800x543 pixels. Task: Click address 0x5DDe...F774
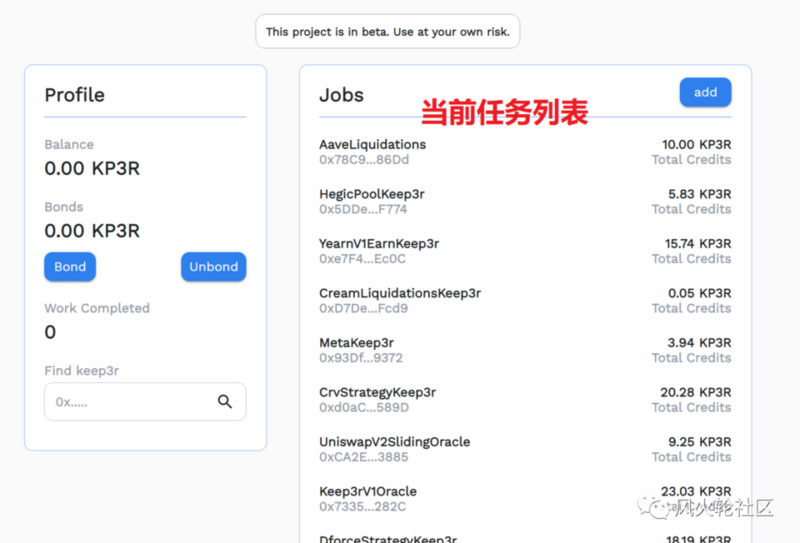pyautogui.click(x=363, y=209)
